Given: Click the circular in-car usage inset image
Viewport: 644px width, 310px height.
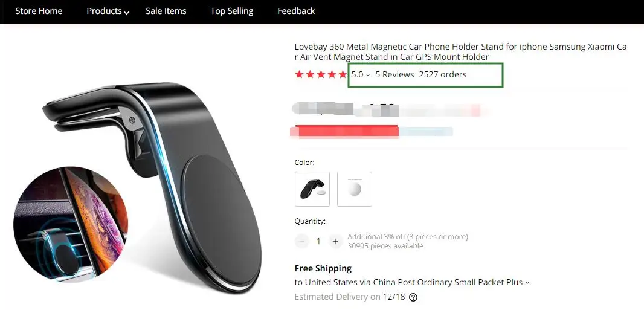Looking at the screenshot, I should 71,224.
